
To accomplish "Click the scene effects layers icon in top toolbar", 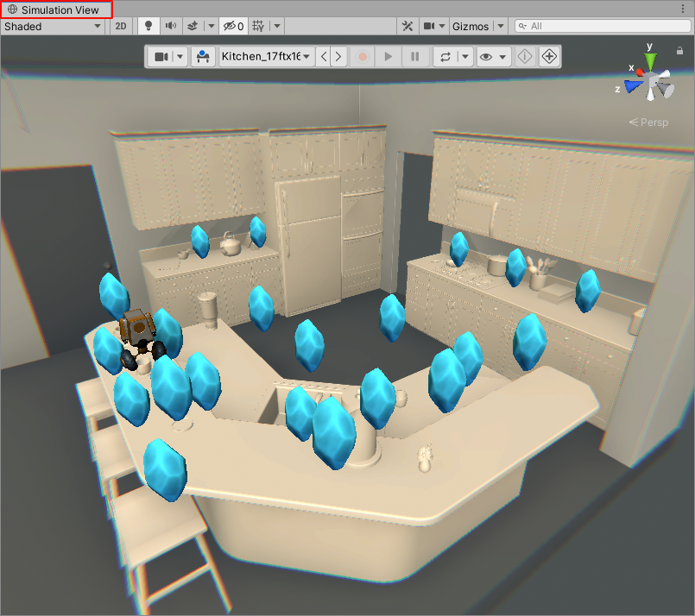I will tap(193, 26).
